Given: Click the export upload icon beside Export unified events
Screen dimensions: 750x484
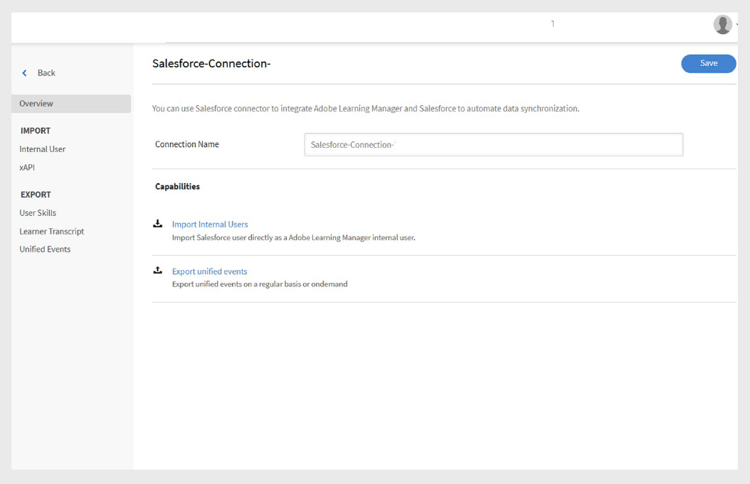Looking at the screenshot, I should [x=157, y=270].
